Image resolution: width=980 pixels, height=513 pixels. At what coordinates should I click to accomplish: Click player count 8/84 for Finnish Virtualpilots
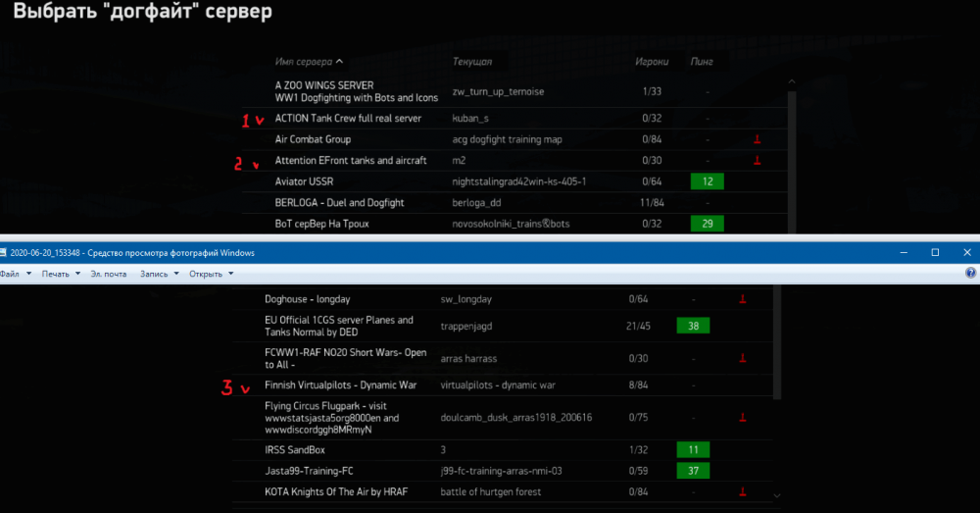[x=638, y=385]
